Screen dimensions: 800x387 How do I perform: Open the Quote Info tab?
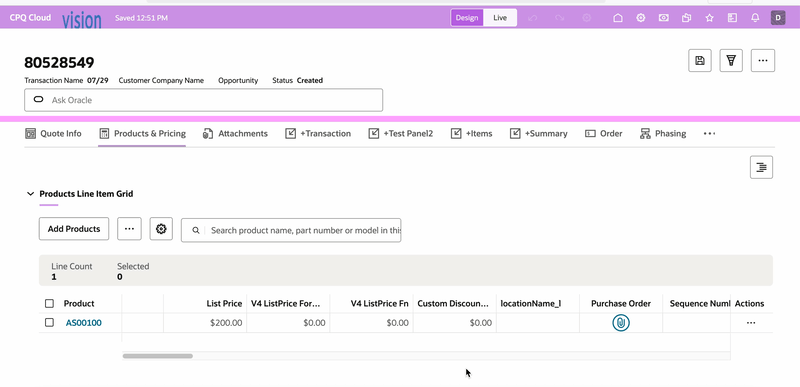coord(53,134)
